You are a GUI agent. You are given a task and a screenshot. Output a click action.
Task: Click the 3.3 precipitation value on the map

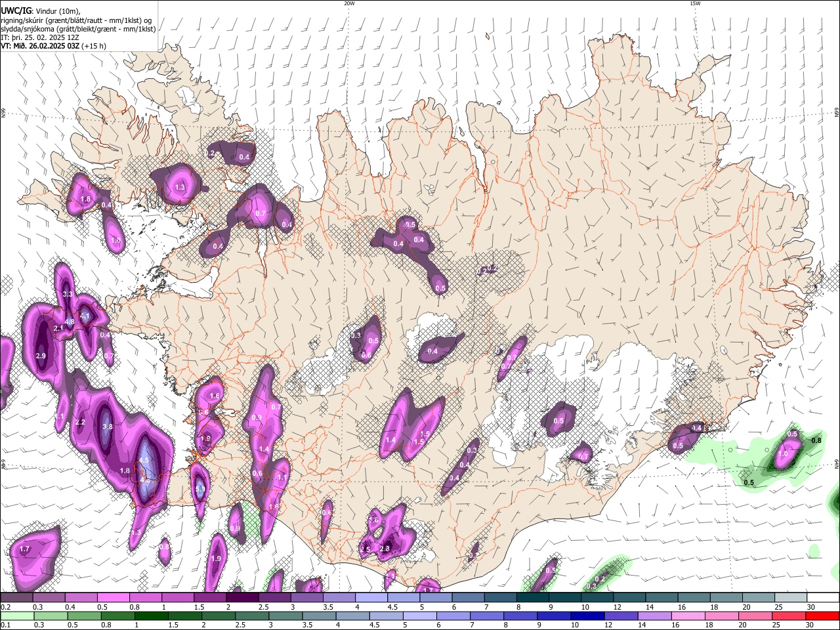coord(67,294)
